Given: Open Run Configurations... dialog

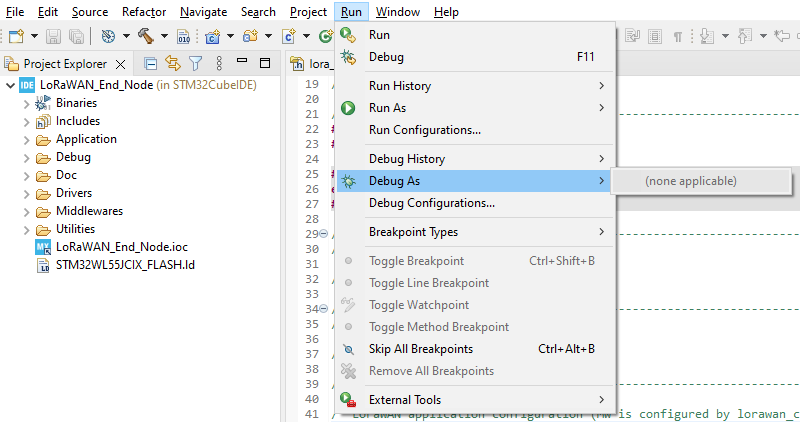Looking at the screenshot, I should 475,130.
